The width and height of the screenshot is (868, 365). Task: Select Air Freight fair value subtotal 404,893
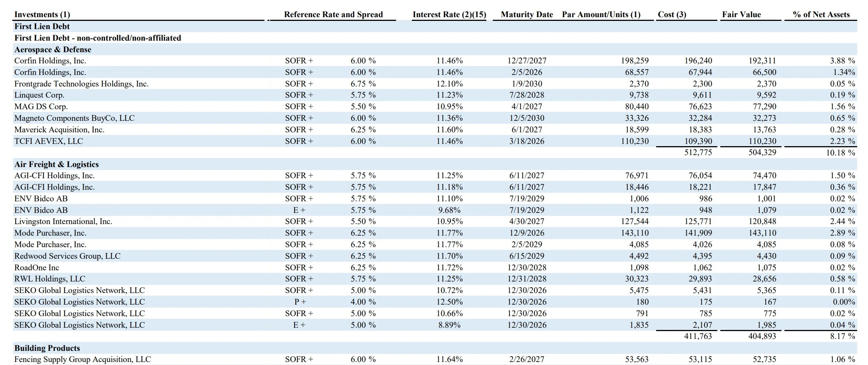point(762,336)
